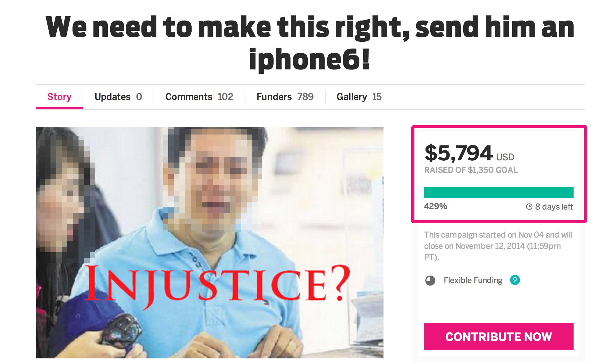Click the Flexible Funding pie-chart icon
Image resolution: width=610 pixels, height=364 pixels.
(x=430, y=281)
